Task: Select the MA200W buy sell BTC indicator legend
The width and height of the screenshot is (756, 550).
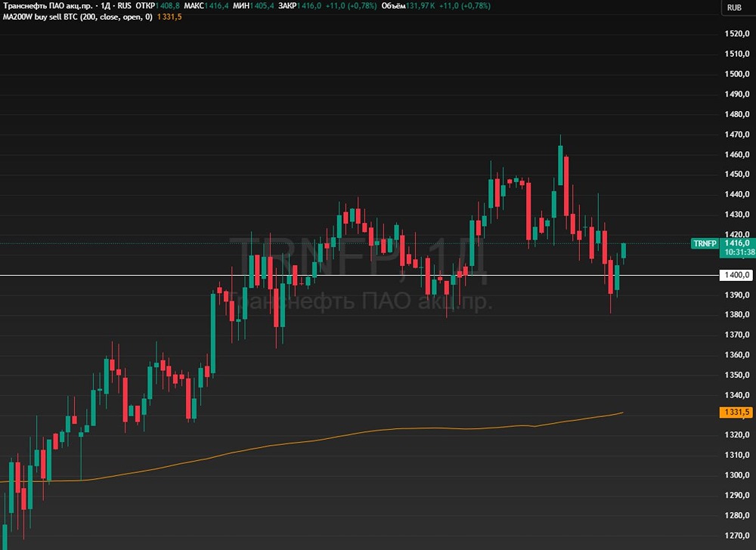Action: pos(78,17)
